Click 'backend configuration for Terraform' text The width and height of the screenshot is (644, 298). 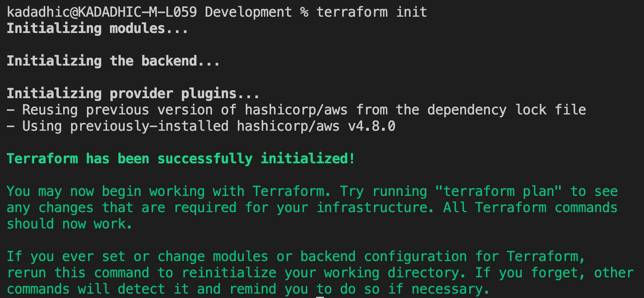439,256
